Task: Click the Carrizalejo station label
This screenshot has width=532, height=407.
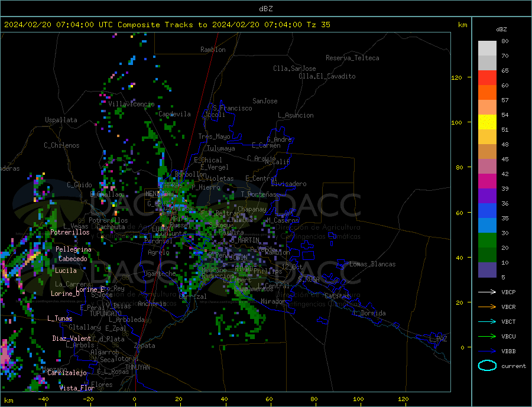Action: [x=67, y=373]
